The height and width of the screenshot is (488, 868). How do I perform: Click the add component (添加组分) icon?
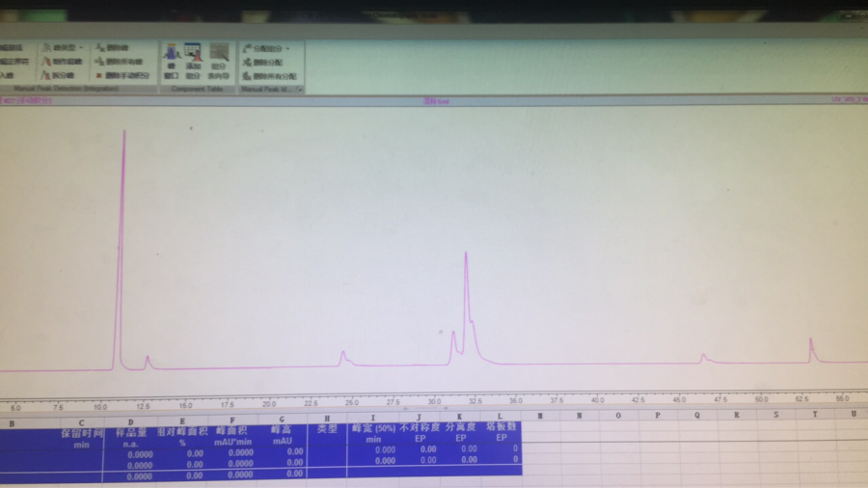pos(193,62)
